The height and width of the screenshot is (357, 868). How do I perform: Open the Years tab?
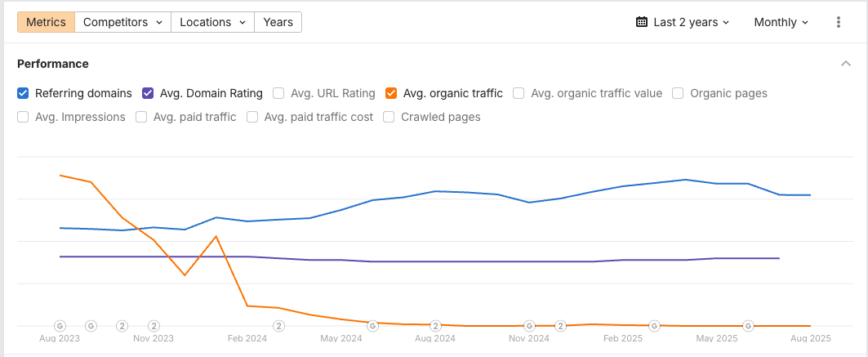pyautogui.click(x=278, y=22)
